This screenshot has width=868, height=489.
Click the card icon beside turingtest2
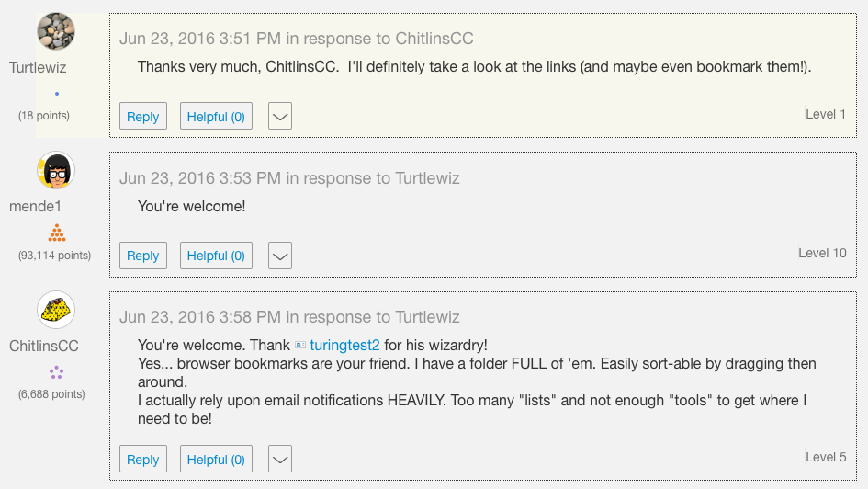coord(299,346)
